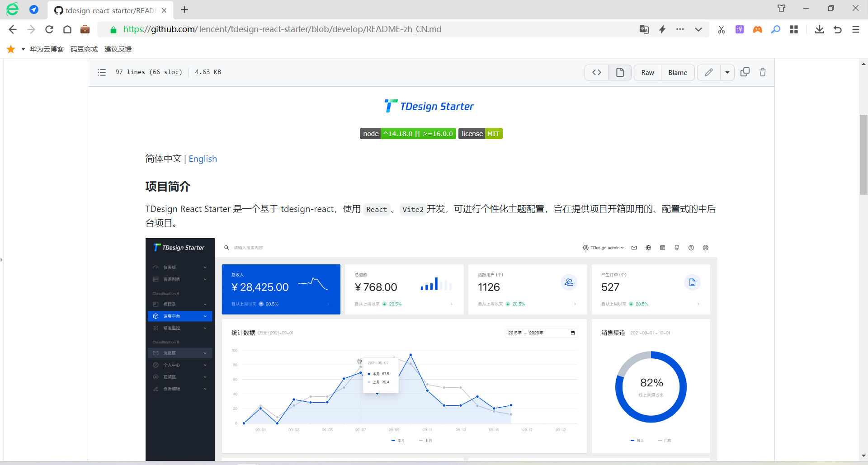Screen dimensions: 868x465
Task: Click the Raw button
Action: [647, 72]
